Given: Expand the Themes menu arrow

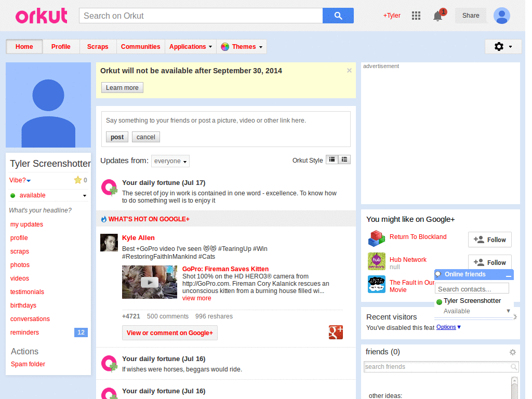Looking at the screenshot, I should pos(261,47).
